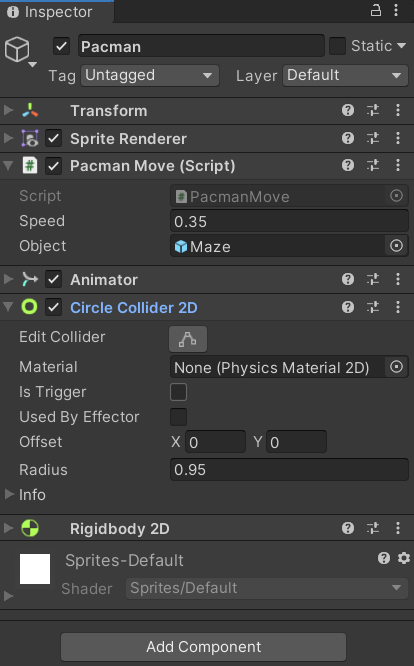The height and width of the screenshot is (666, 414).
Task: Toggle the Is Trigger checkbox
Action: 178,392
